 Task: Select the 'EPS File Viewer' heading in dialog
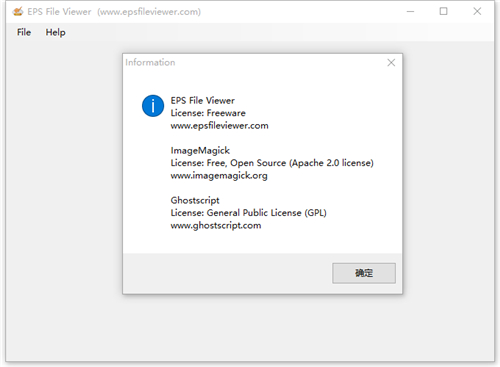point(202,100)
